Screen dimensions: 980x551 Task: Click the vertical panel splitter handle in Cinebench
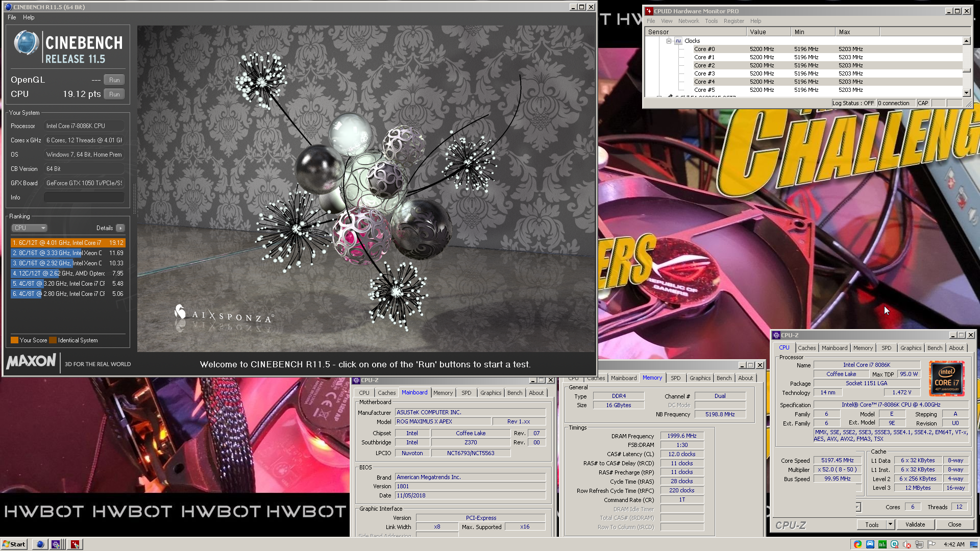tap(135, 199)
